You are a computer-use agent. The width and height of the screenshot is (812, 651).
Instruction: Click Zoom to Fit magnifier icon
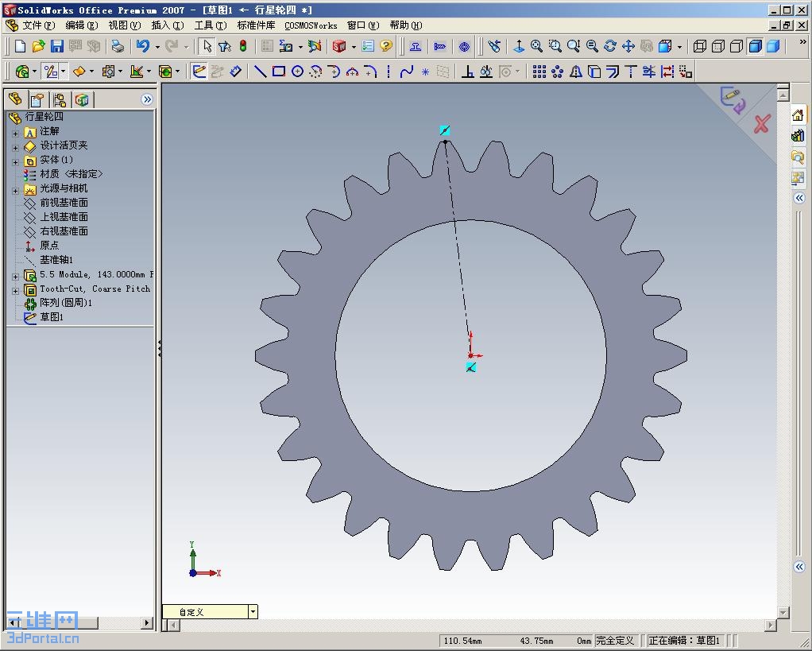[x=536, y=46]
